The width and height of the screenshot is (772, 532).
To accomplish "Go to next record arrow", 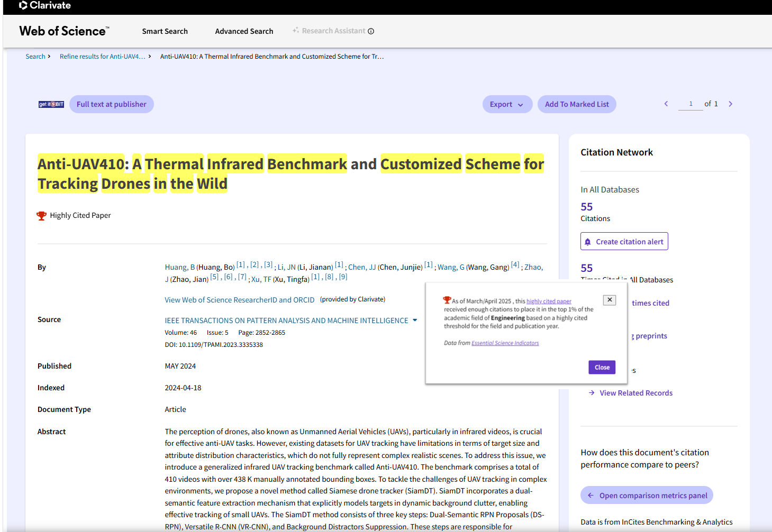I will (x=730, y=104).
